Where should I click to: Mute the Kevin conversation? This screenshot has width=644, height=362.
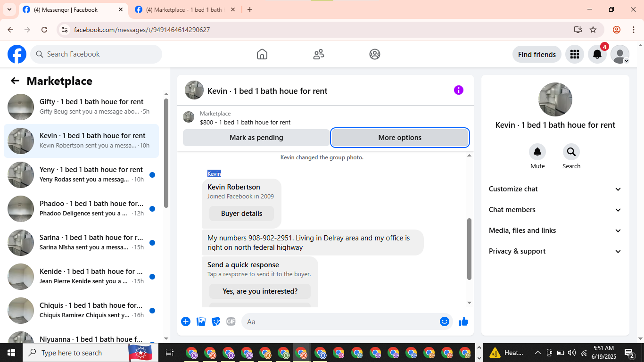pyautogui.click(x=537, y=152)
